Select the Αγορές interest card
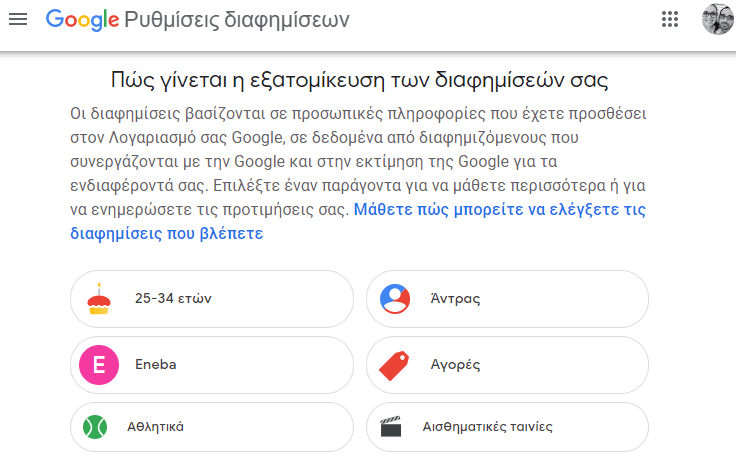This screenshot has height=456, width=736. click(x=507, y=365)
